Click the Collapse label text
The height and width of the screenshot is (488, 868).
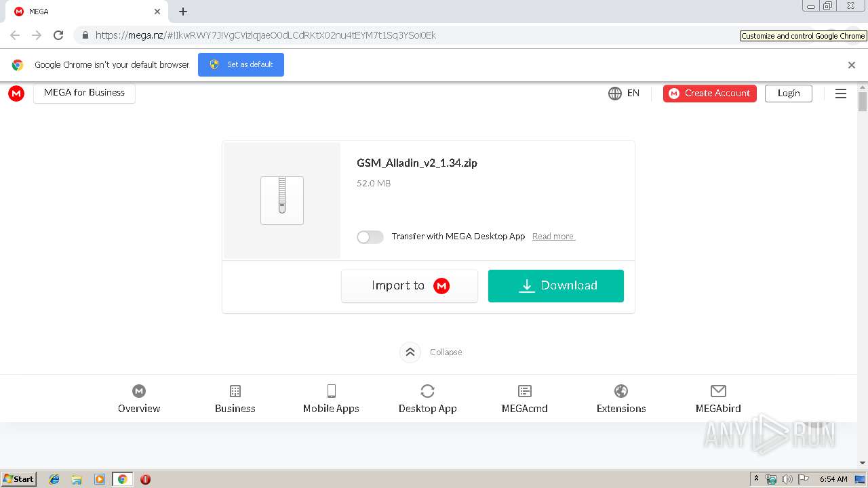446,352
